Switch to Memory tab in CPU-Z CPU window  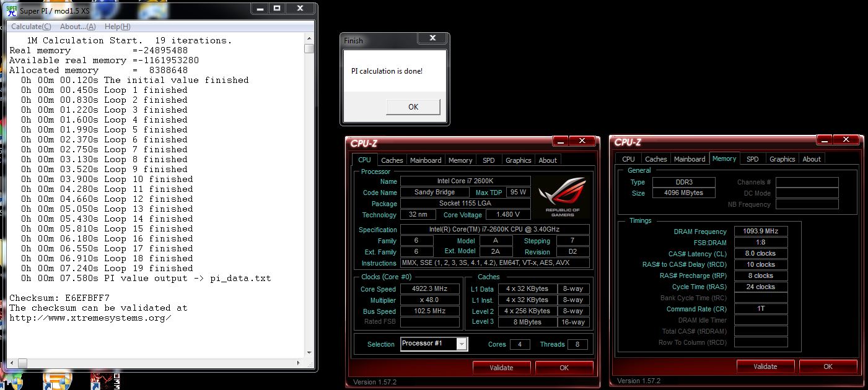pyautogui.click(x=460, y=160)
